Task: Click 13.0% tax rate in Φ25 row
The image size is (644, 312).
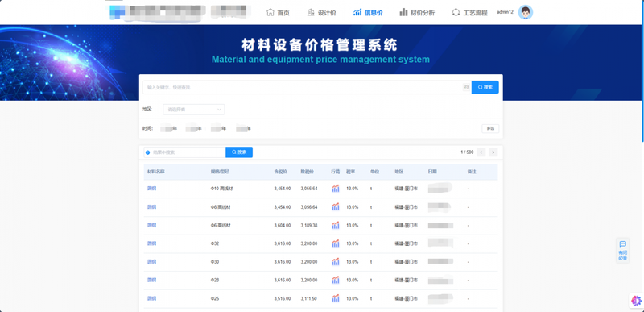Action: point(353,298)
